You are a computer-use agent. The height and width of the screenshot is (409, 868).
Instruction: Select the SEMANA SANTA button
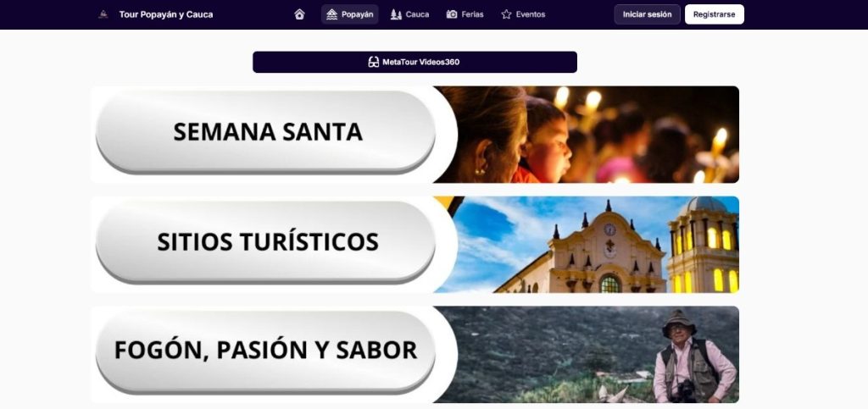click(266, 132)
